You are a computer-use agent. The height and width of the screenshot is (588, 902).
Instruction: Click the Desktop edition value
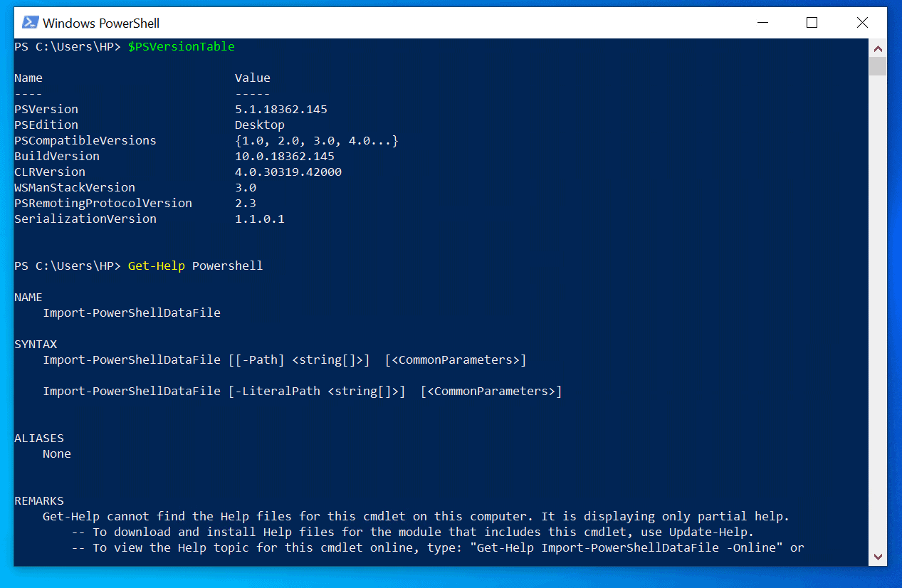click(260, 125)
